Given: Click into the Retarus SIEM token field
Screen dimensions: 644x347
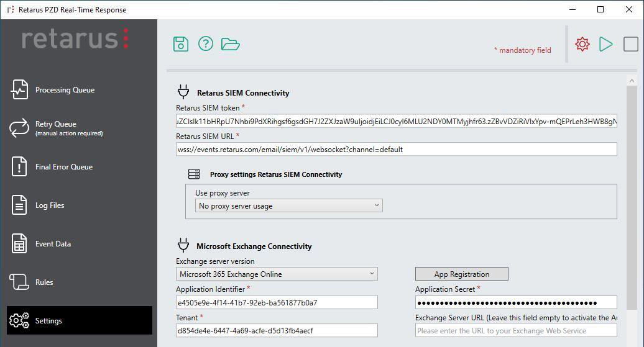Looking at the screenshot, I should pyautogui.click(x=396, y=122).
